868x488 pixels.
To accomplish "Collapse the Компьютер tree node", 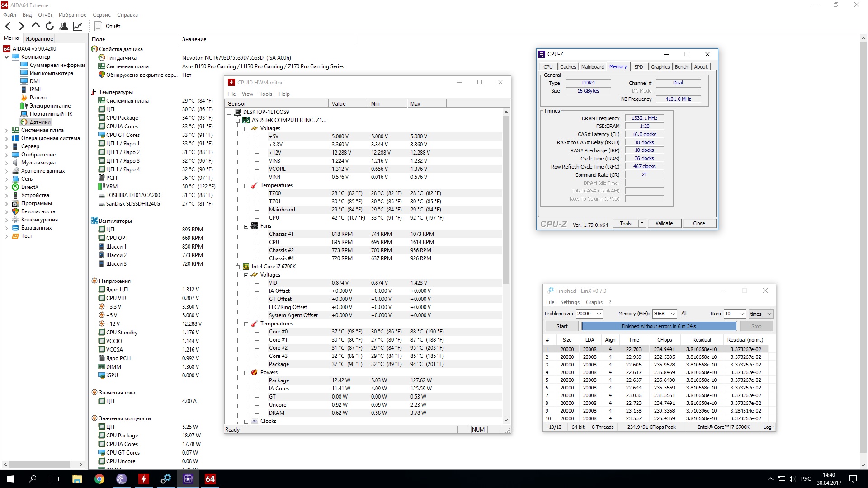I will pos(6,57).
